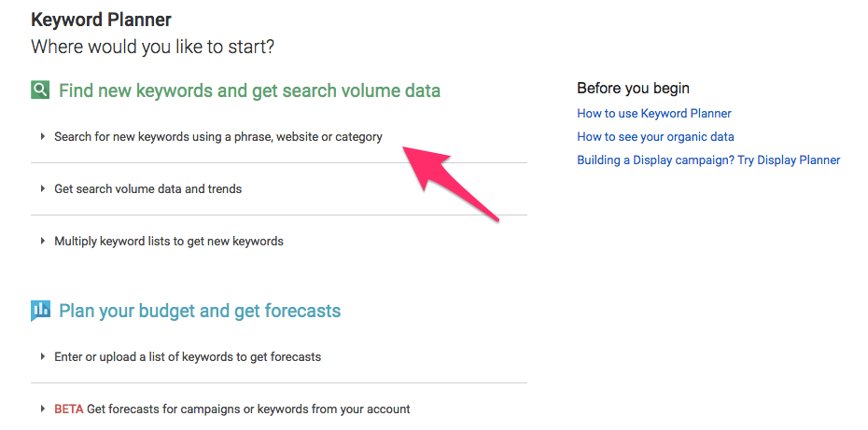This screenshot has height=430, width=868.
Task: Click the blue bar chart forecast icon
Action: point(40,311)
